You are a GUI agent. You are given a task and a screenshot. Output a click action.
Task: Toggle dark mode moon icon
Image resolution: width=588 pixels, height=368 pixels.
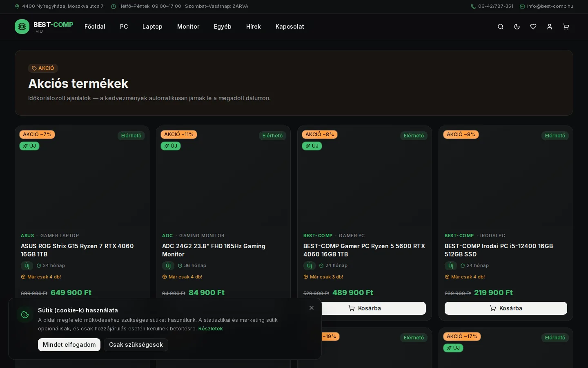tap(517, 27)
